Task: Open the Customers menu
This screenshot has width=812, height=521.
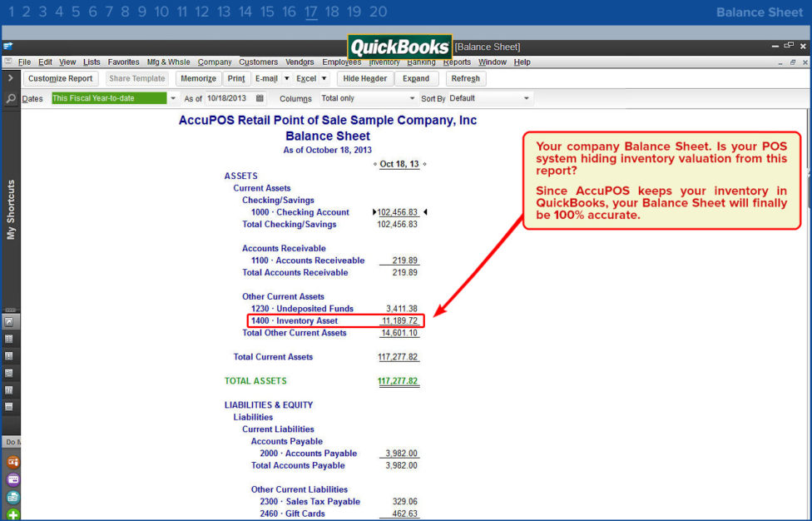Action: click(x=258, y=62)
